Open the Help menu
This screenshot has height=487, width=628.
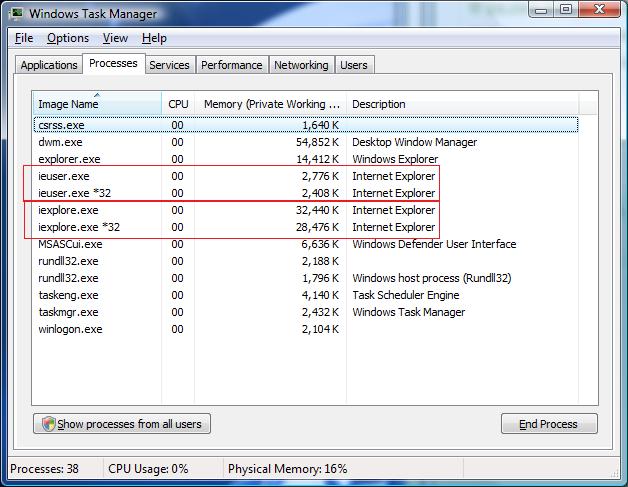pyautogui.click(x=154, y=38)
